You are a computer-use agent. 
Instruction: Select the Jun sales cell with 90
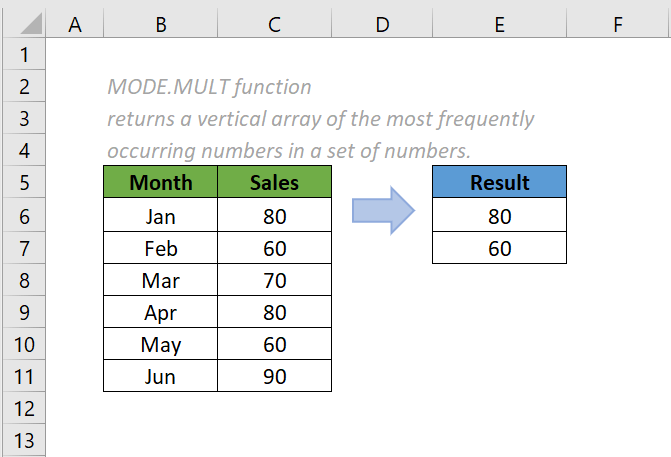pyautogui.click(x=275, y=376)
